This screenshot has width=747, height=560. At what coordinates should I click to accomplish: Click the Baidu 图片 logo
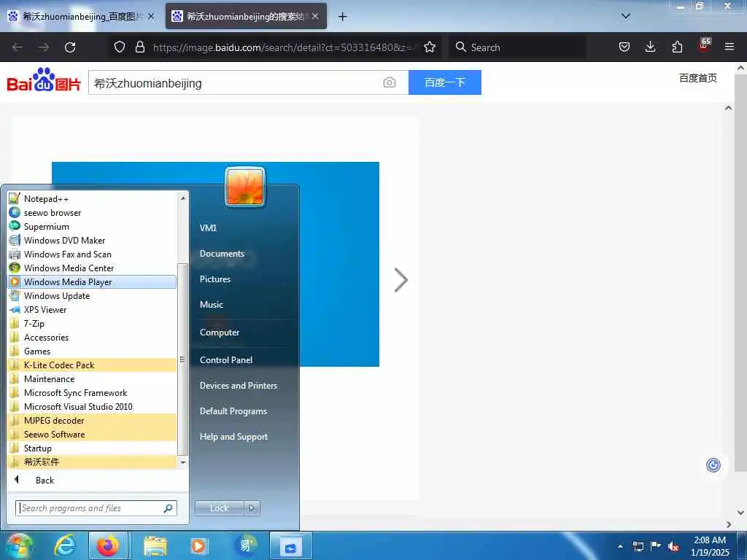pos(44,80)
